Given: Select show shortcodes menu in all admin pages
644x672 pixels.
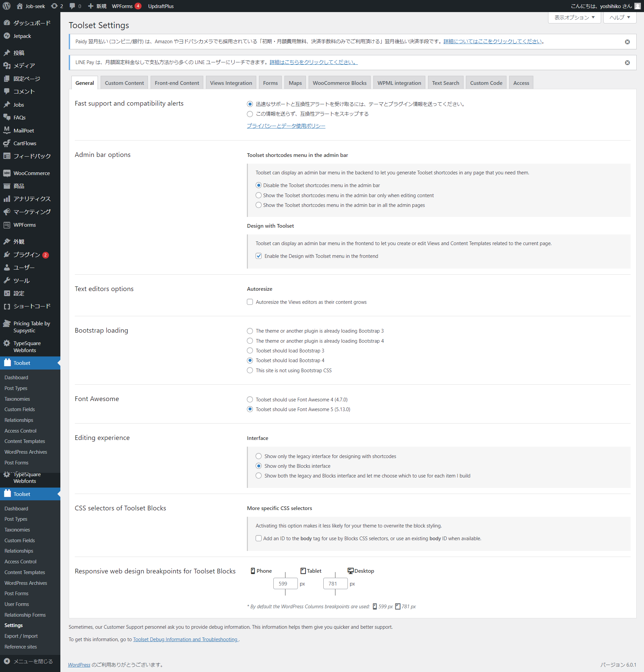Looking at the screenshot, I should pos(259,205).
